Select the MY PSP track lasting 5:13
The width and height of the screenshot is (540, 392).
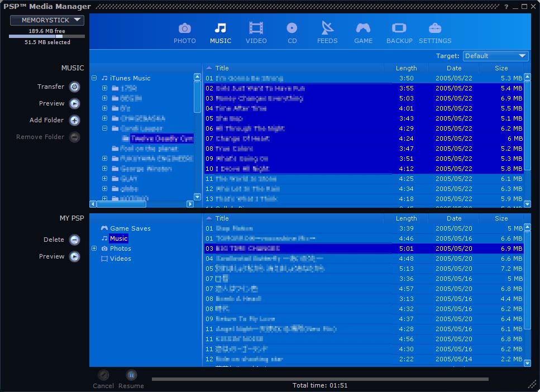(x=364, y=269)
